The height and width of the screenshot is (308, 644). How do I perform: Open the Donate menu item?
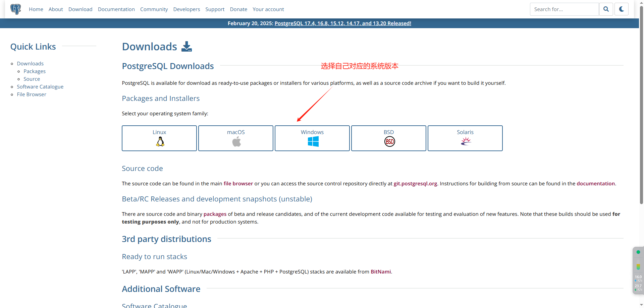pyautogui.click(x=238, y=9)
